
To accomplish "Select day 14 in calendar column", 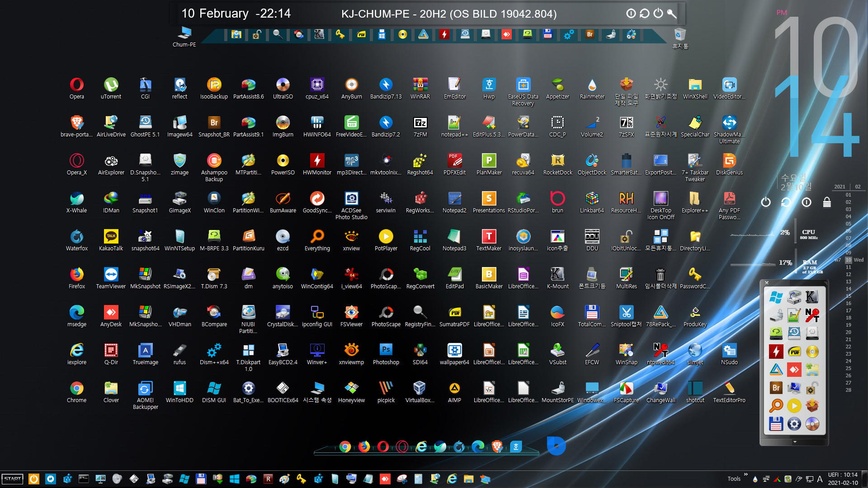I will coord(849,289).
